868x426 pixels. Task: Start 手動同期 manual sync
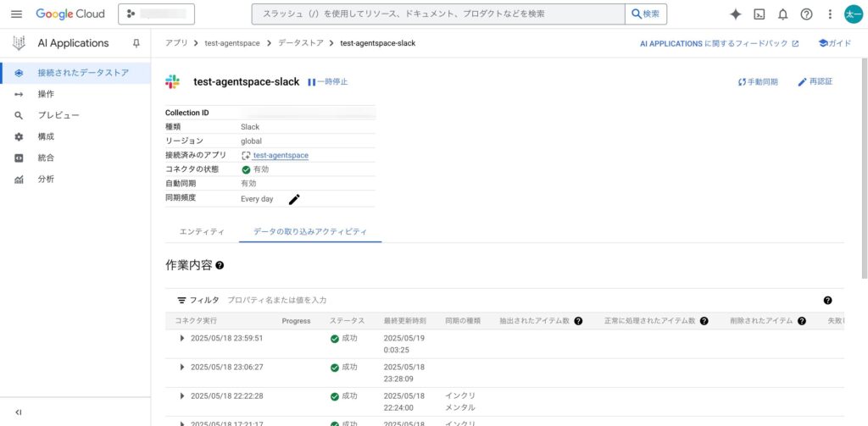coord(758,82)
